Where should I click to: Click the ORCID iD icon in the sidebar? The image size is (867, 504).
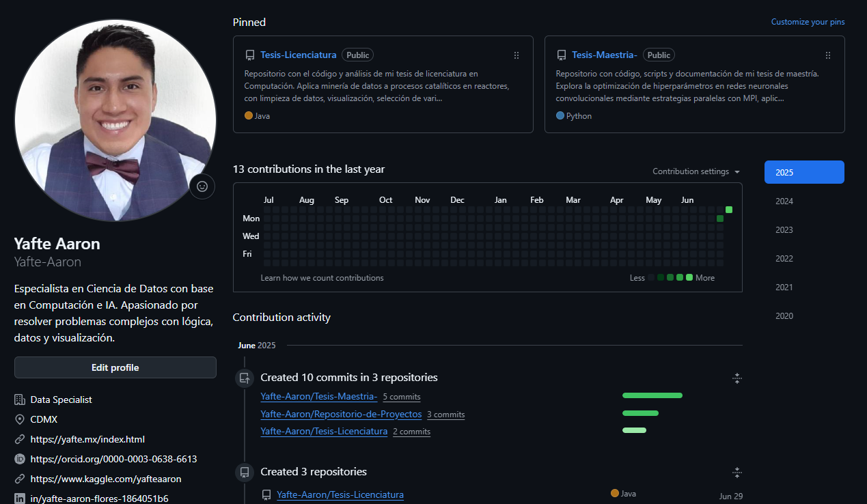point(20,459)
